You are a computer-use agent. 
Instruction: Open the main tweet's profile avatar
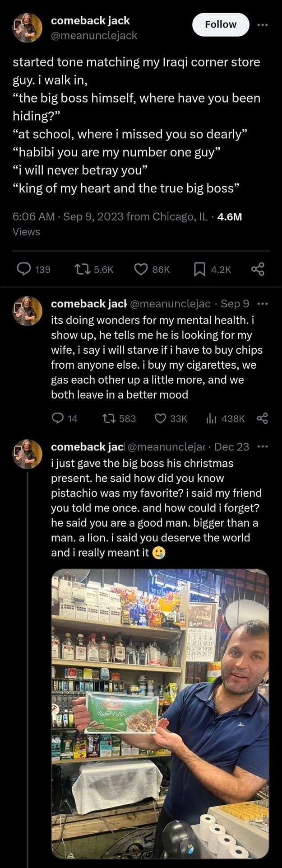pos(28,28)
